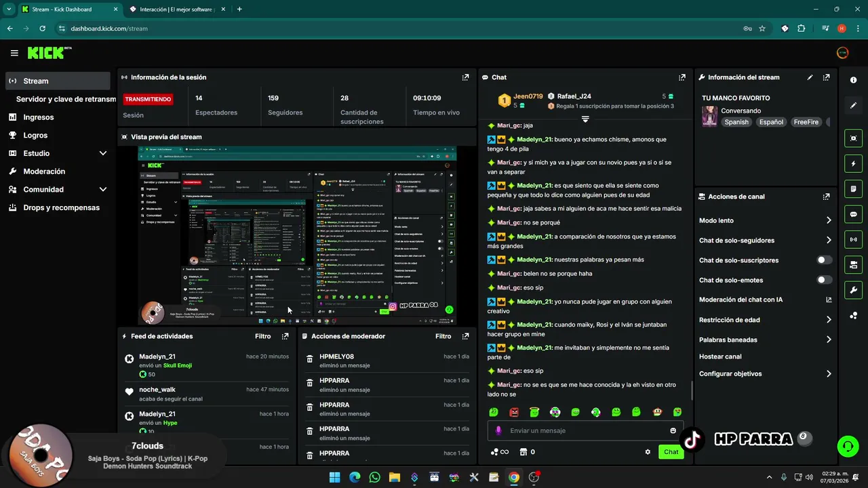868x488 pixels.
Task: Toggle the channel actions widget icon
Action: (x=853, y=264)
